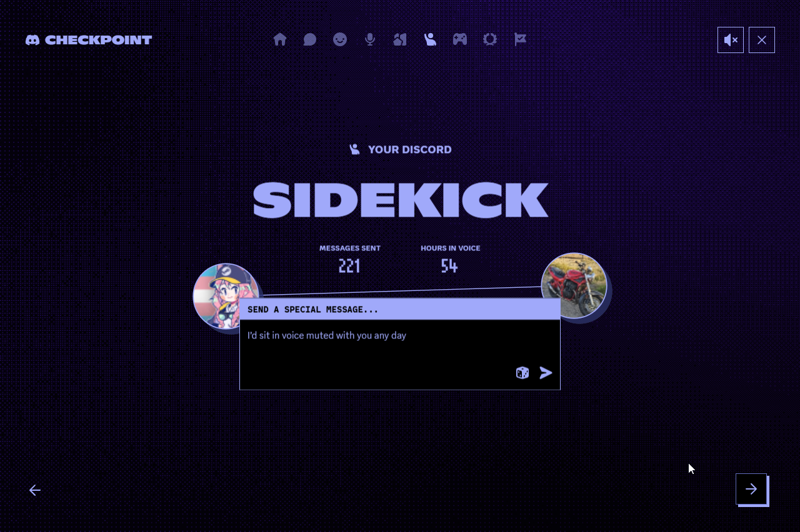Go back with the left arrow
The height and width of the screenshot is (532, 800).
click(x=35, y=490)
